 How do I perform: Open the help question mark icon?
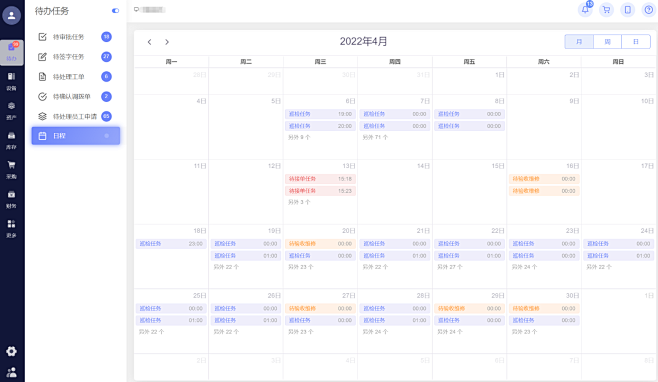(649, 10)
